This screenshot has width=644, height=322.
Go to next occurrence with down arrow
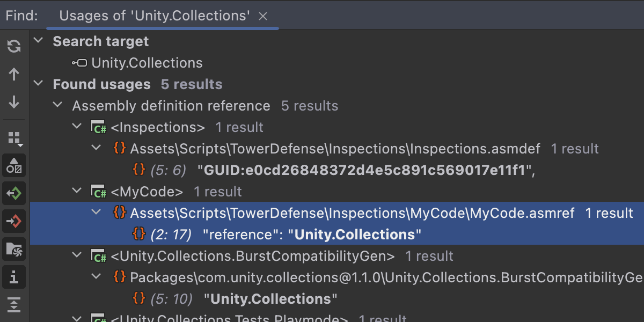pos(14,102)
